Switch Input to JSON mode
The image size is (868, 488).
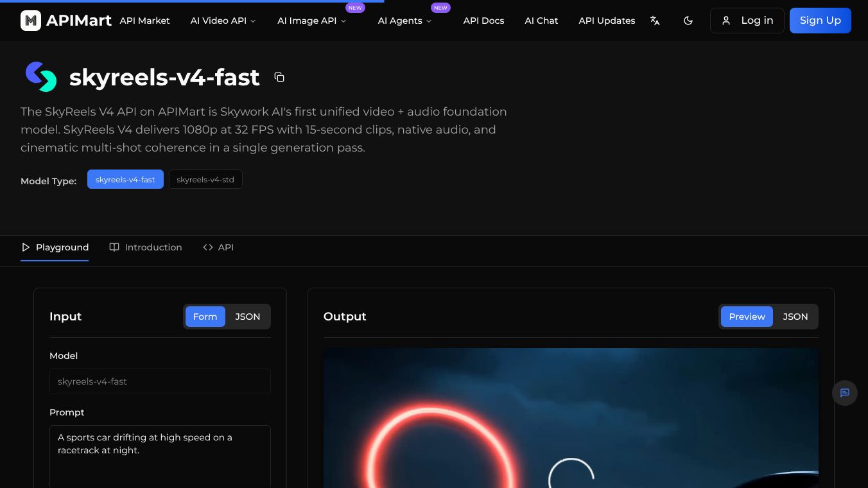(x=247, y=317)
